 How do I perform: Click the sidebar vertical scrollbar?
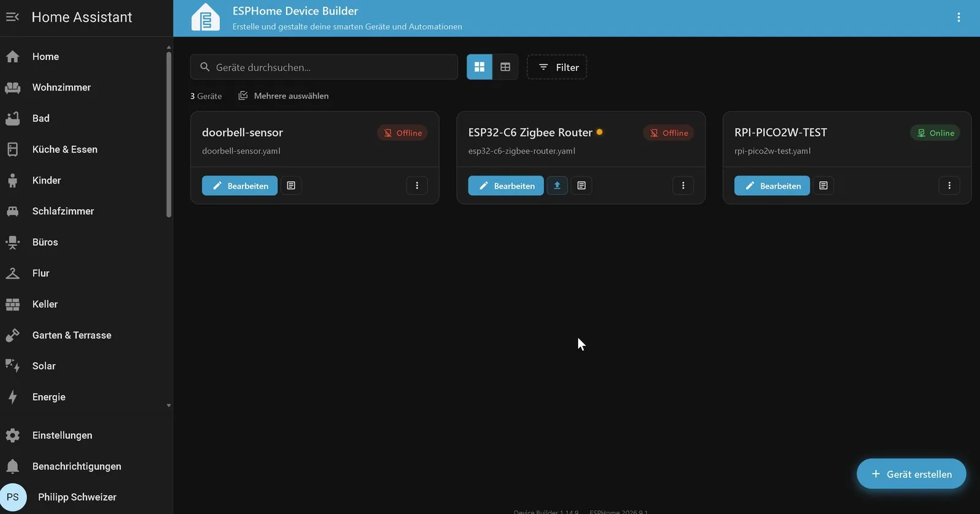coord(168,134)
